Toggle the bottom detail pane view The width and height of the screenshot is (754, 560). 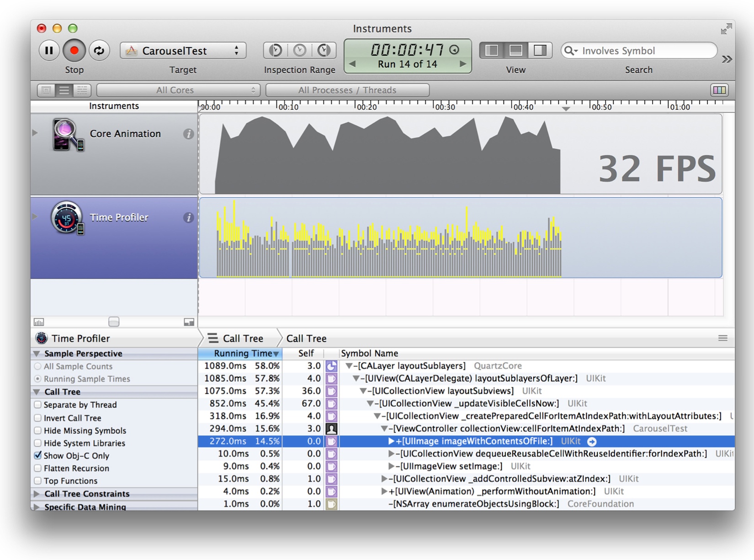pyautogui.click(x=516, y=50)
